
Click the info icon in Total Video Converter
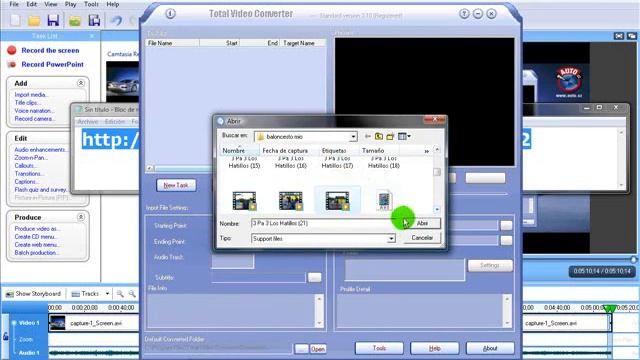(x=170, y=13)
